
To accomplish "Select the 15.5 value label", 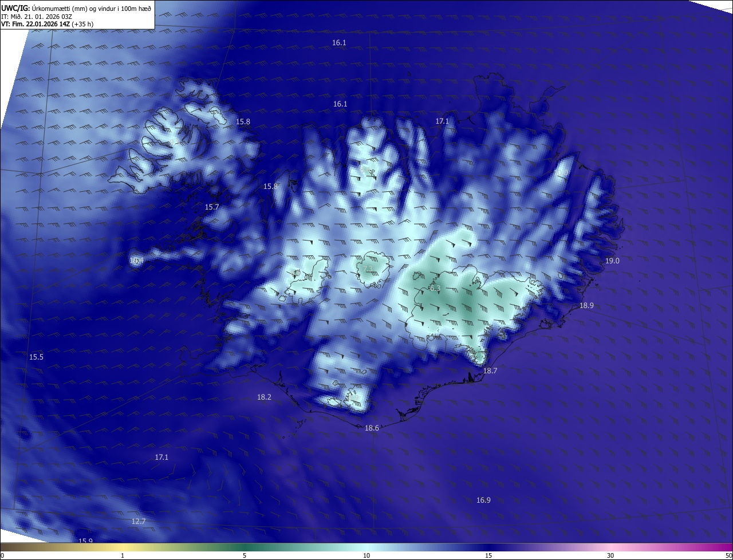I will pos(36,357).
